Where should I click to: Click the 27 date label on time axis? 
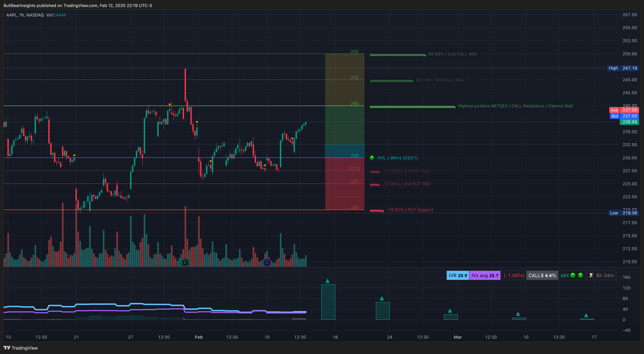(x=131, y=337)
